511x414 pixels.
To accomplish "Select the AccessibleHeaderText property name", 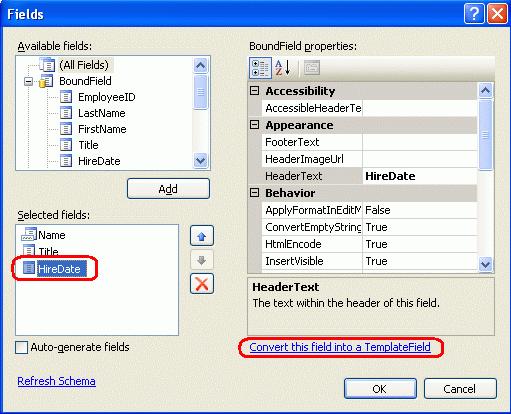I will tap(313, 108).
